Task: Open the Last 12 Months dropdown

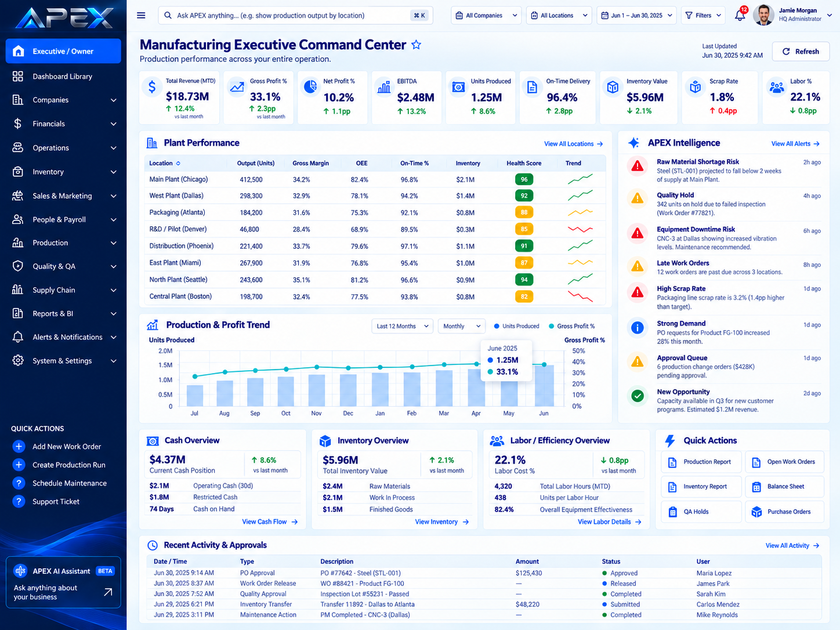Action: coord(402,326)
